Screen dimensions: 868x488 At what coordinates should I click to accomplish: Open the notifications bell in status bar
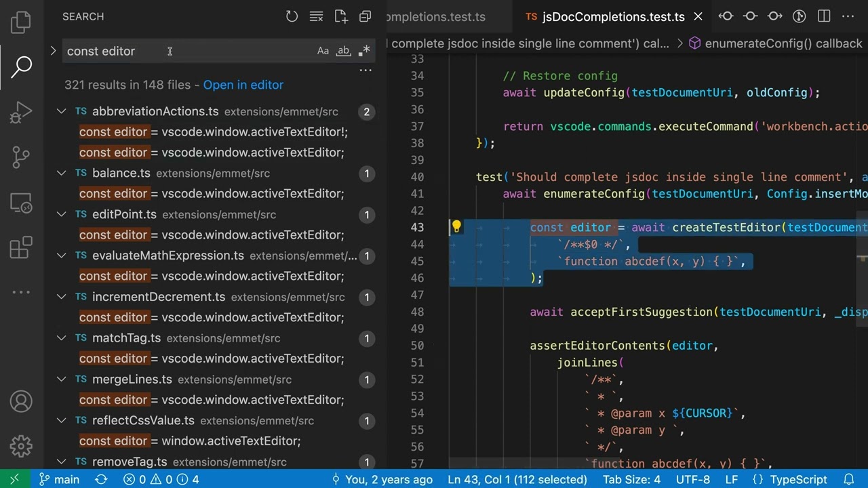point(848,479)
